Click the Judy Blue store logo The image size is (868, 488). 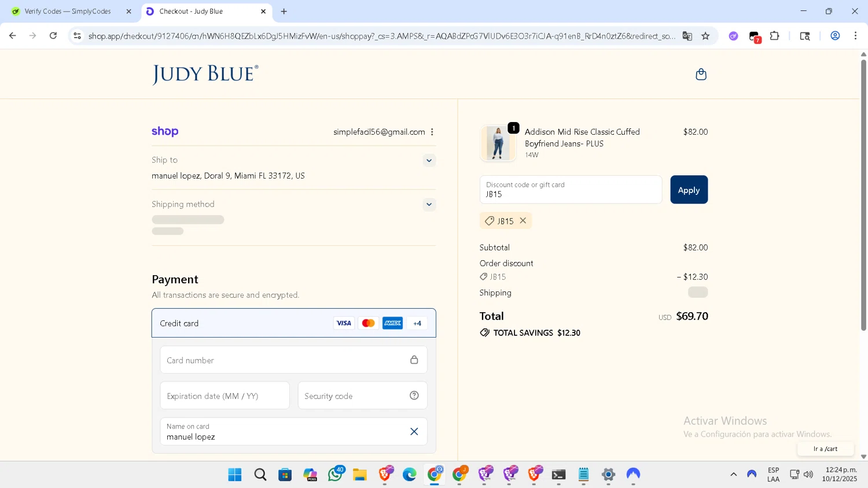tap(205, 74)
